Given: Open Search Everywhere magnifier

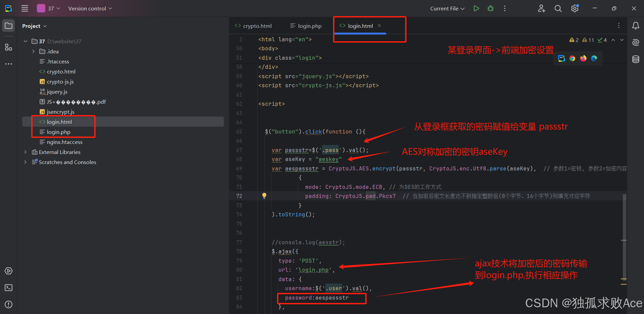Looking at the screenshot, I should tap(558, 8).
